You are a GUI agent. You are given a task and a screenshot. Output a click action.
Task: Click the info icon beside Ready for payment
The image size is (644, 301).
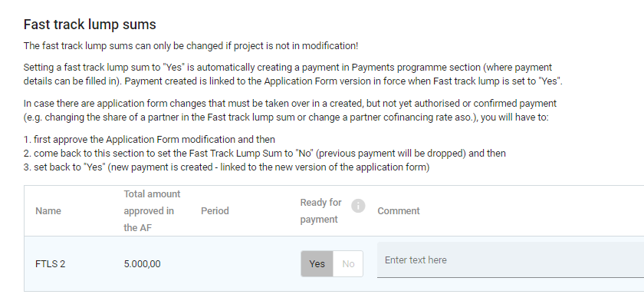click(x=358, y=206)
